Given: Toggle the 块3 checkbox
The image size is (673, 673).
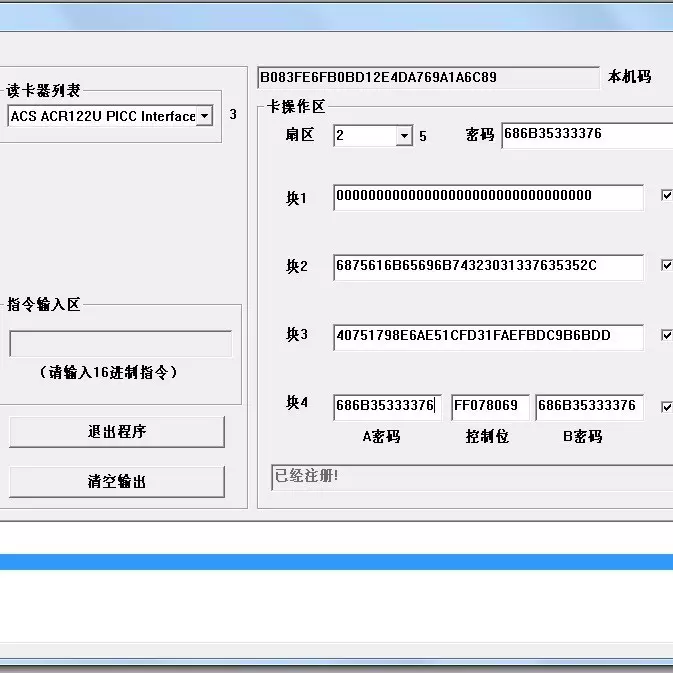Looking at the screenshot, I should point(667,335).
